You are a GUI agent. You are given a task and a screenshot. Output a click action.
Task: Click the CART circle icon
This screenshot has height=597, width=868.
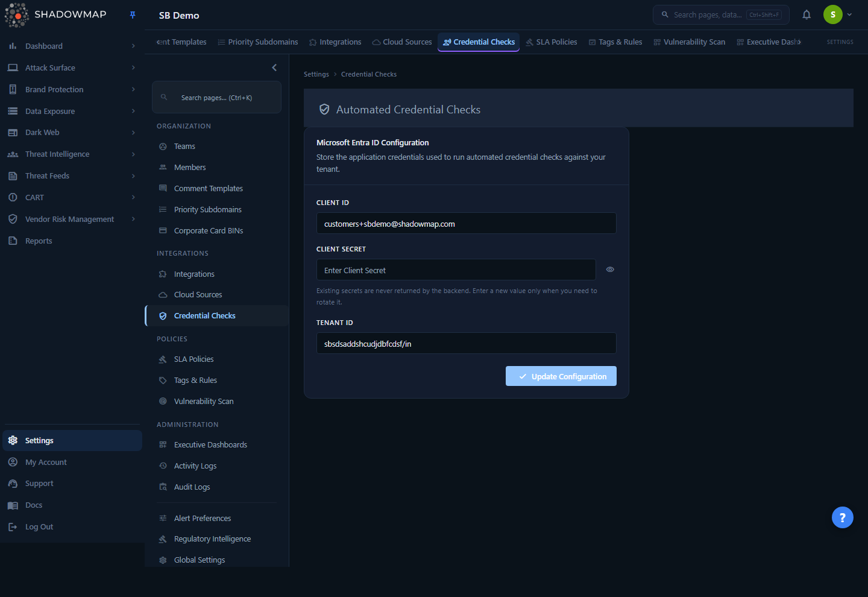tap(13, 197)
